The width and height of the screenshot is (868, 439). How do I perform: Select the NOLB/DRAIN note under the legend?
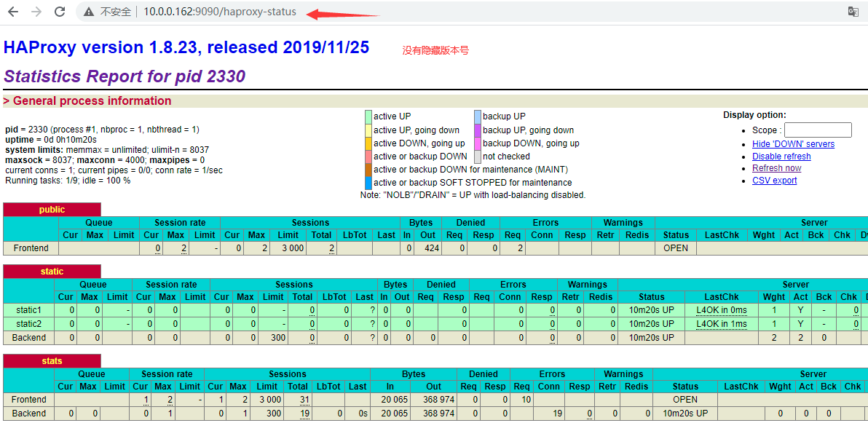473,195
